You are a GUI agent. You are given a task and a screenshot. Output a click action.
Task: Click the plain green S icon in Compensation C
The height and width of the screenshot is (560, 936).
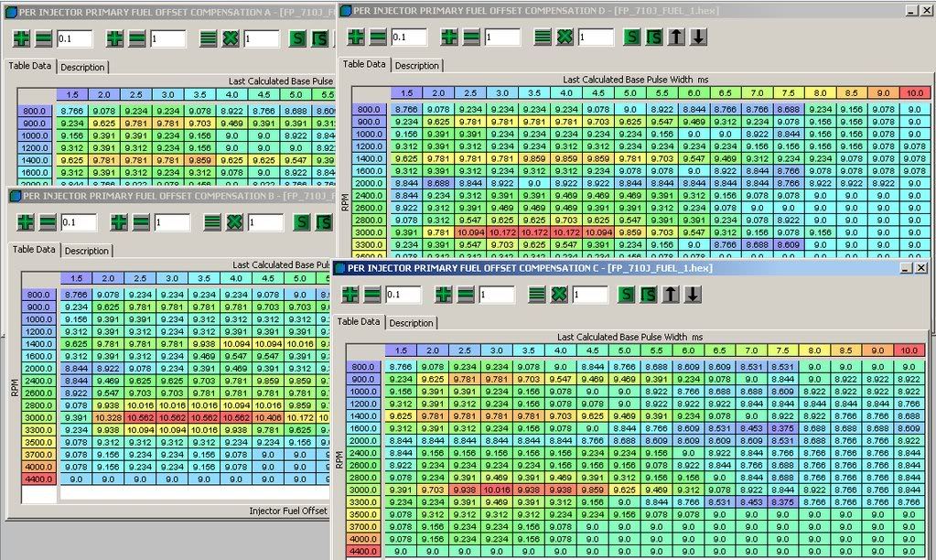tap(627, 295)
